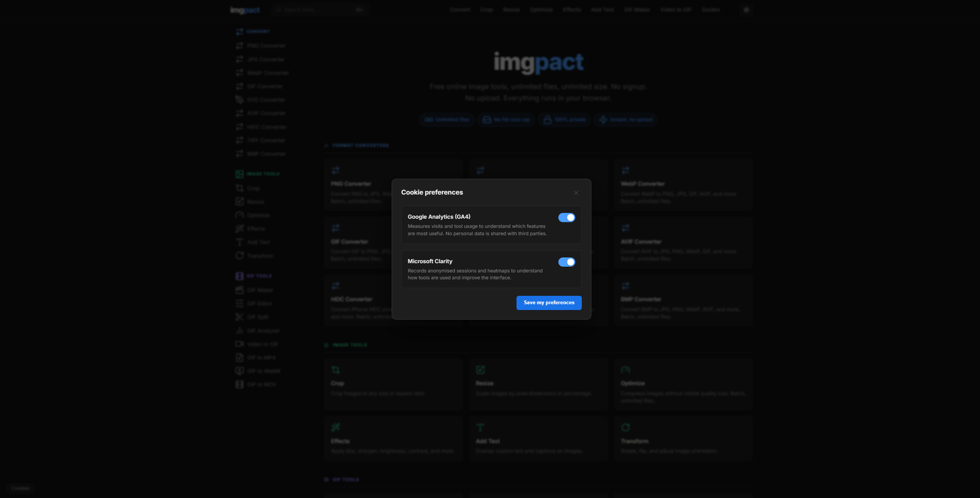Open GIF Maker icon in sidebar
Image resolution: width=980 pixels, height=498 pixels.
click(x=240, y=290)
